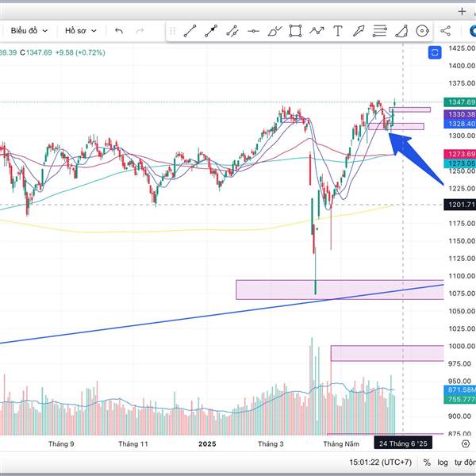
Task: Select the brush drawing tool
Action: point(274,31)
